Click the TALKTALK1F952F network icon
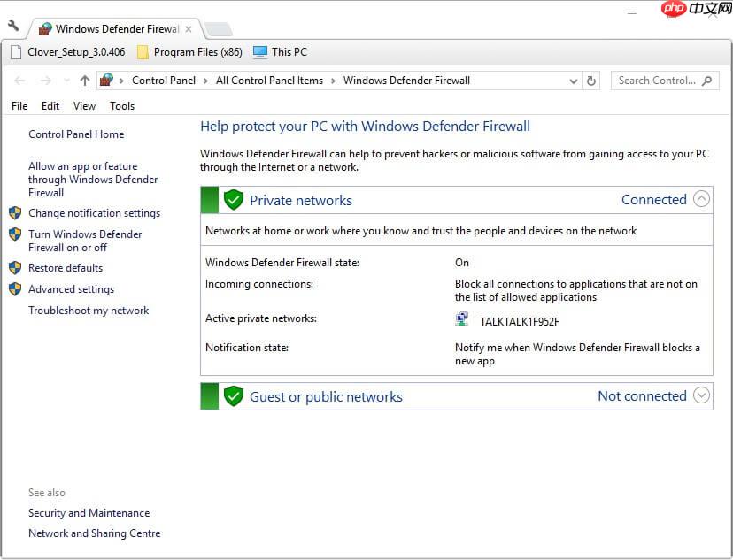Image resolution: width=733 pixels, height=560 pixels. pyautogui.click(x=462, y=320)
